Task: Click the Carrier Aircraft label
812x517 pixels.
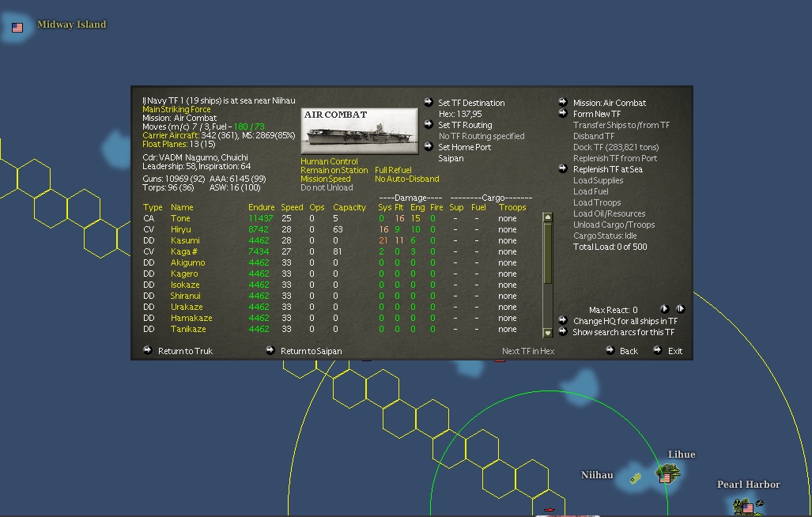Action: 170,136
